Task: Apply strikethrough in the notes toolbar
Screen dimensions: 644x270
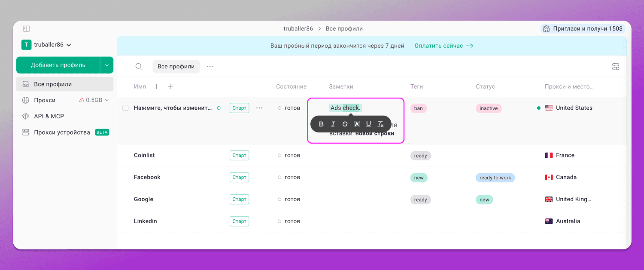Action: point(345,124)
